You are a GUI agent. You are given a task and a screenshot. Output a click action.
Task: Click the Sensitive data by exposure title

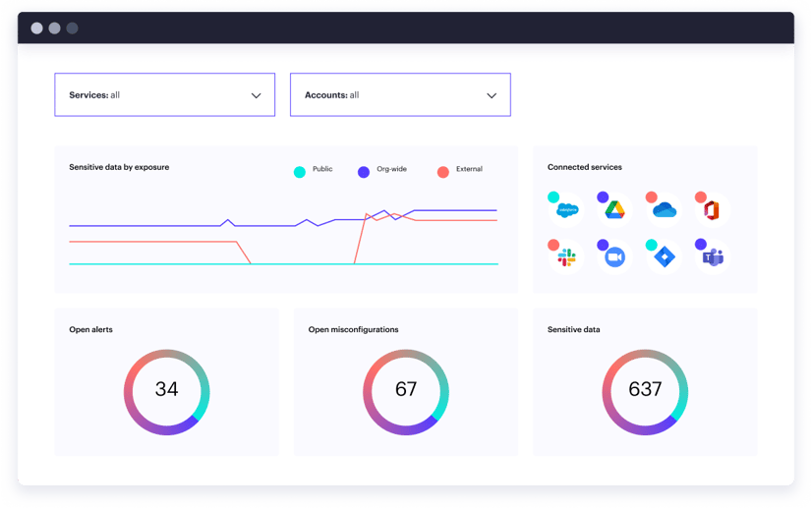point(119,167)
